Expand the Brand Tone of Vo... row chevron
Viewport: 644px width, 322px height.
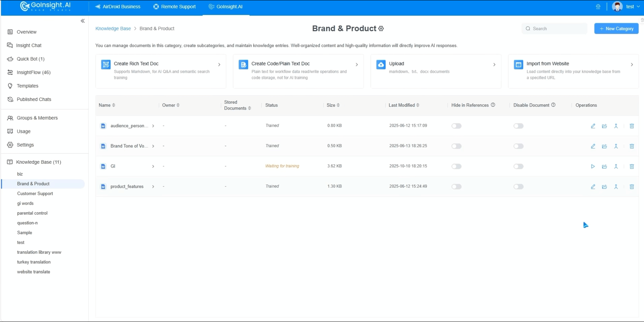[153, 146]
